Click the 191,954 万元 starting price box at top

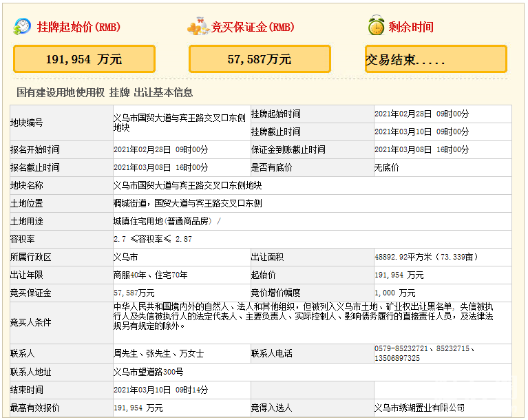click(84, 59)
